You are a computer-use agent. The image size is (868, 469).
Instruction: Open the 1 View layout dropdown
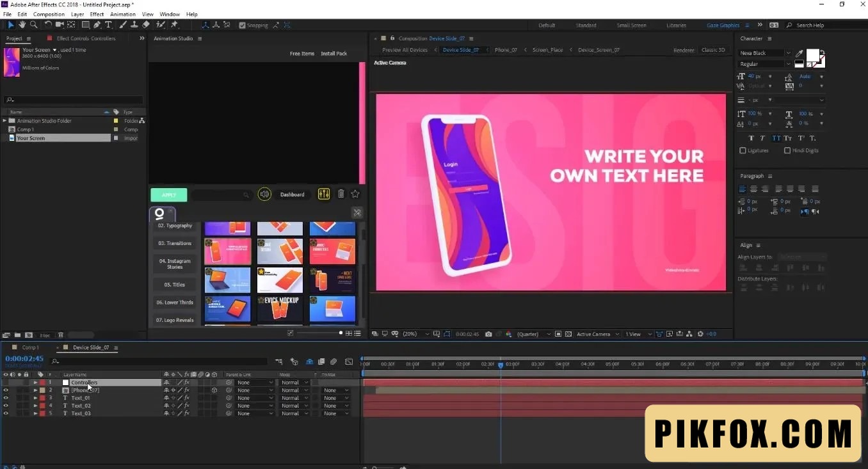638,334
